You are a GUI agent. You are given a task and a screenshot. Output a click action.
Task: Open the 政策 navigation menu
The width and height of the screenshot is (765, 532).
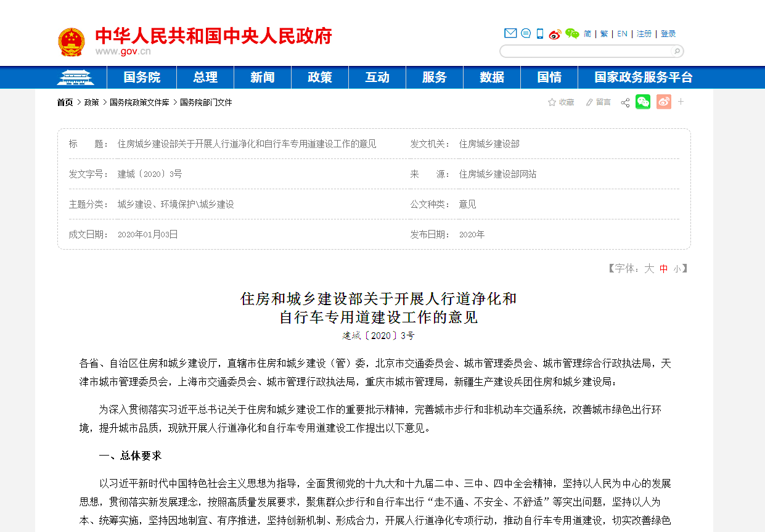click(x=320, y=77)
